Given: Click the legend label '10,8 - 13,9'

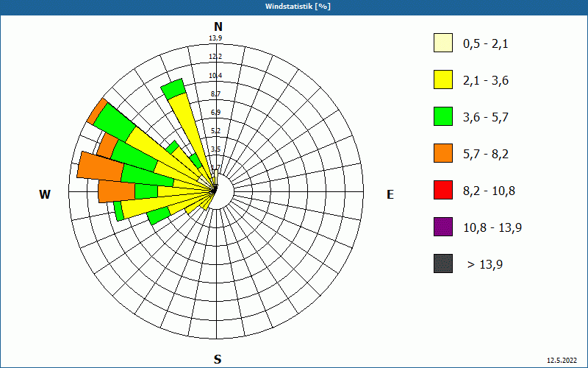Looking at the screenshot, I should pyautogui.click(x=492, y=228).
